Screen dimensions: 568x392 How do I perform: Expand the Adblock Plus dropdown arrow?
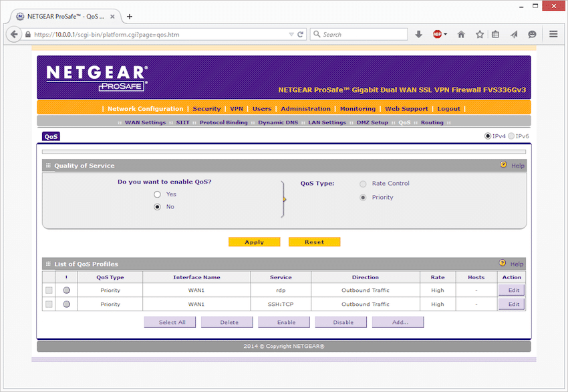[x=446, y=34]
